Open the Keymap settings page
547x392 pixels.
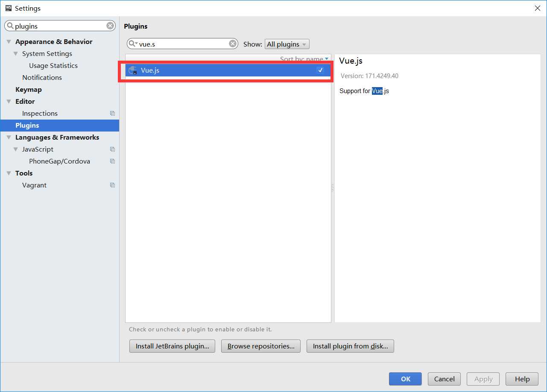click(29, 90)
